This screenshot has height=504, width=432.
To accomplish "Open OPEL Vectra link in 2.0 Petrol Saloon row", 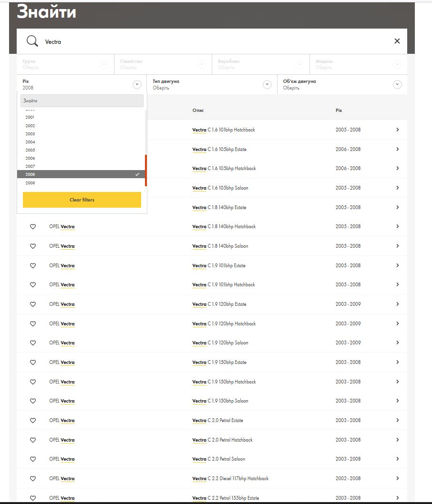I will pos(62,459).
